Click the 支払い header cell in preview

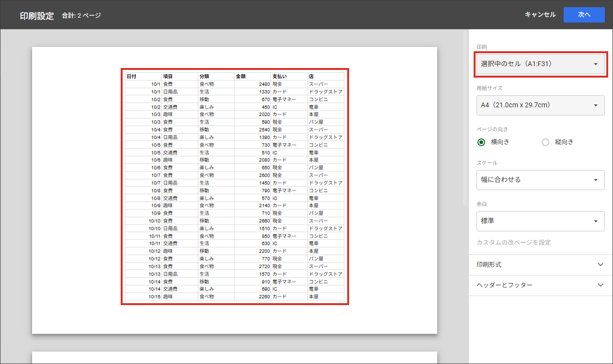289,76
